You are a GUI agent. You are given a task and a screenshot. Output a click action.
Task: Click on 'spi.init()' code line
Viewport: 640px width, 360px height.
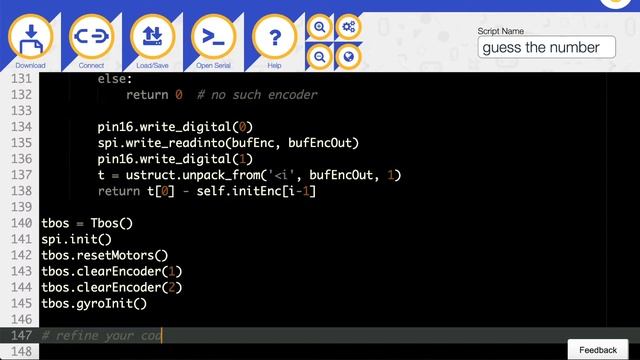tap(76, 239)
